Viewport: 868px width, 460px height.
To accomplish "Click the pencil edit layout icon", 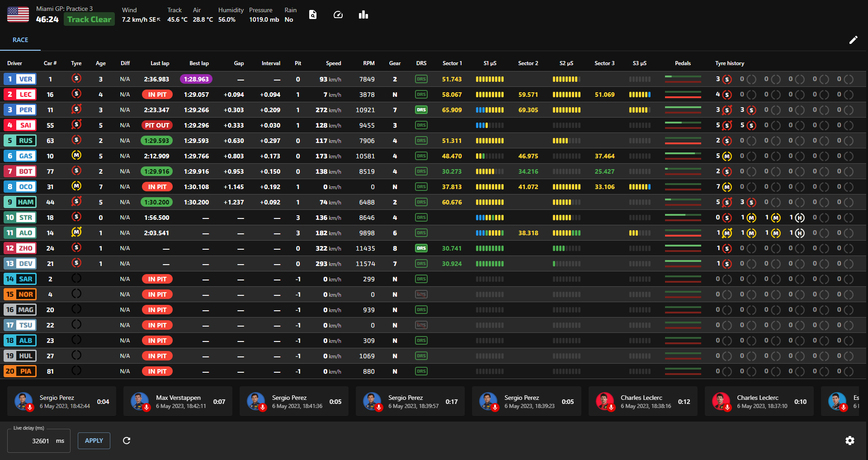I will pos(853,40).
